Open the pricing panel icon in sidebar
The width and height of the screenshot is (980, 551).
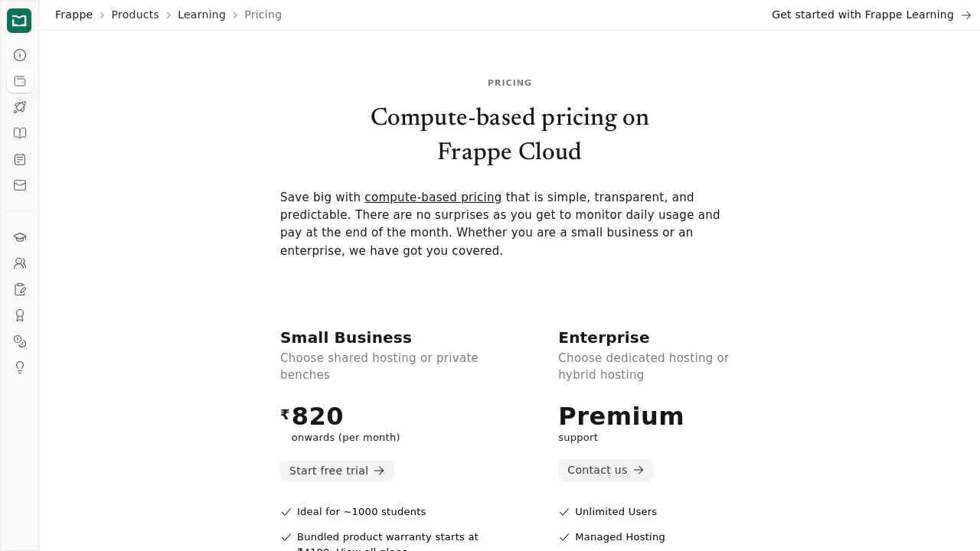coord(19,81)
